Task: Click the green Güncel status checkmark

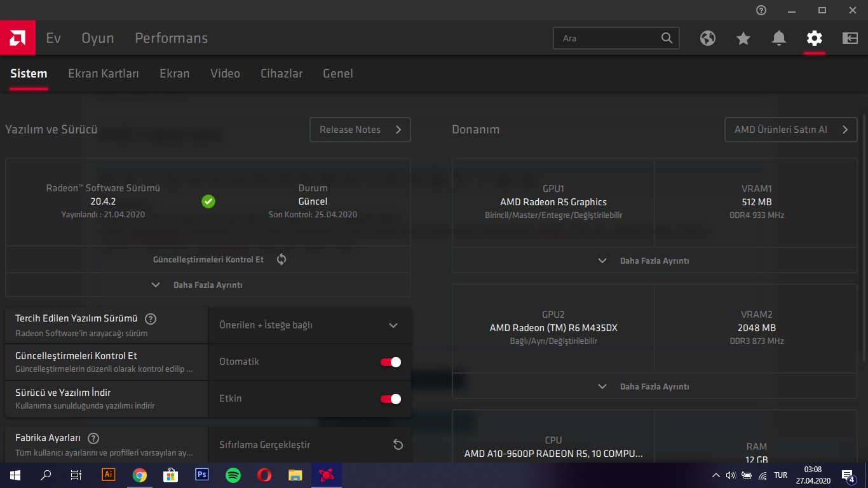Action: point(208,201)
